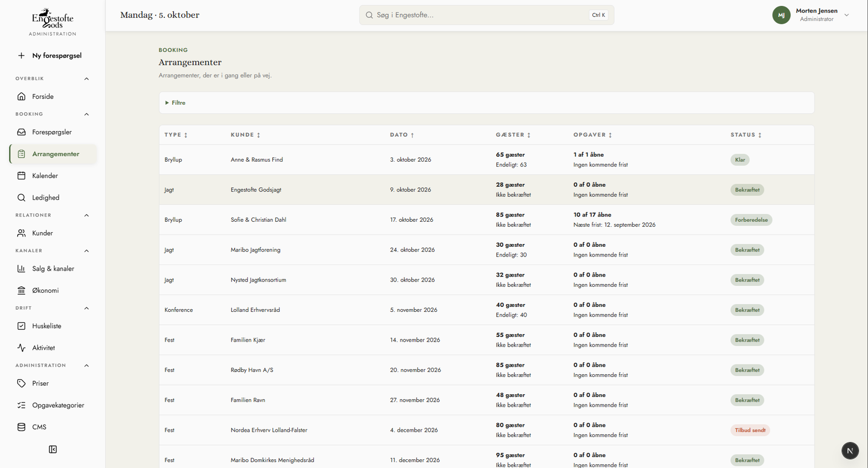The image size is (868, 468).
Task: Click the Kalender calendar icon
Action: (x=21, y=176)
